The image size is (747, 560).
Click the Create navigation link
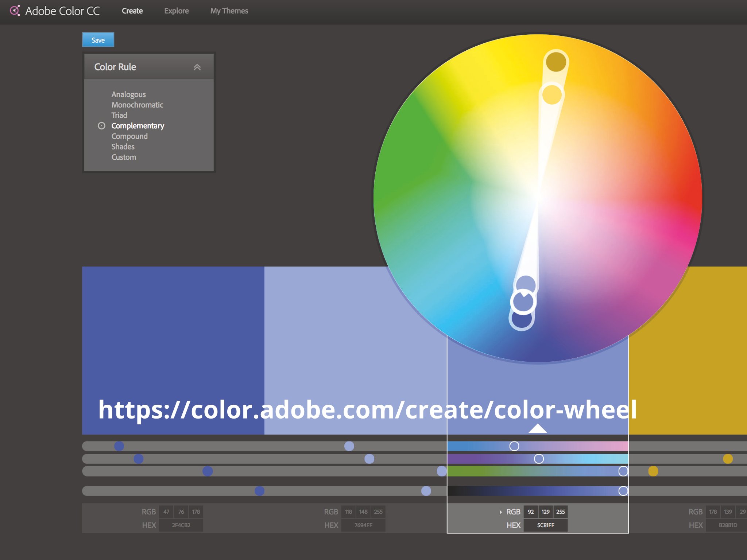coord(132,11)
